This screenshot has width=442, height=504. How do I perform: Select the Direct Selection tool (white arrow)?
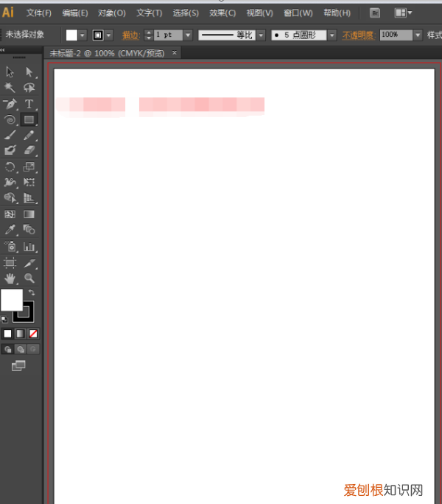(x=29, y=71)
